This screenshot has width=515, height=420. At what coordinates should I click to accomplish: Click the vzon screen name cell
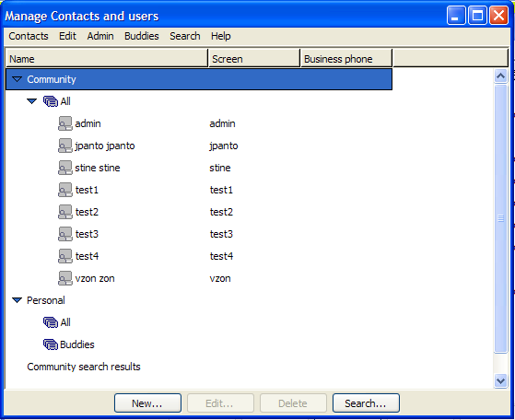click(x=220, y=278)
